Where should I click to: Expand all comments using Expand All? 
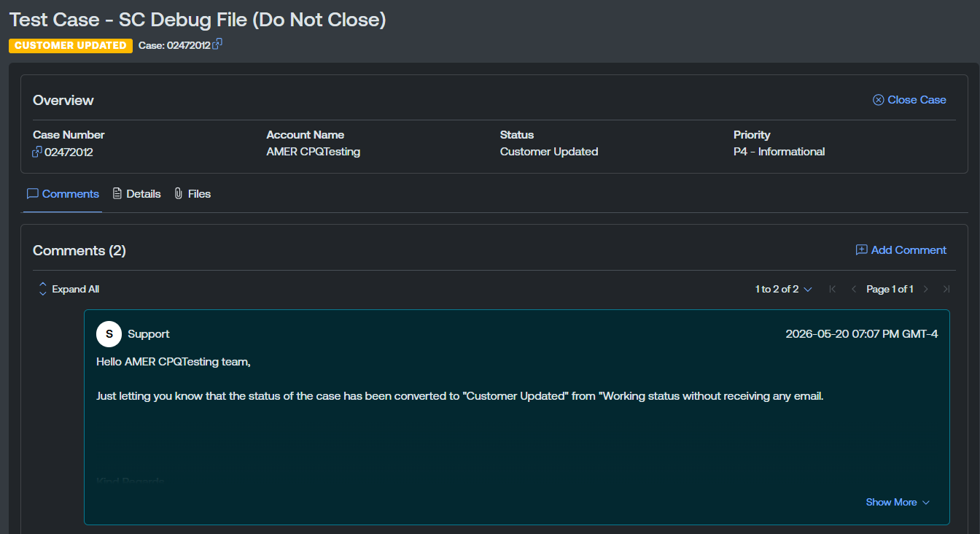(69, 290)
